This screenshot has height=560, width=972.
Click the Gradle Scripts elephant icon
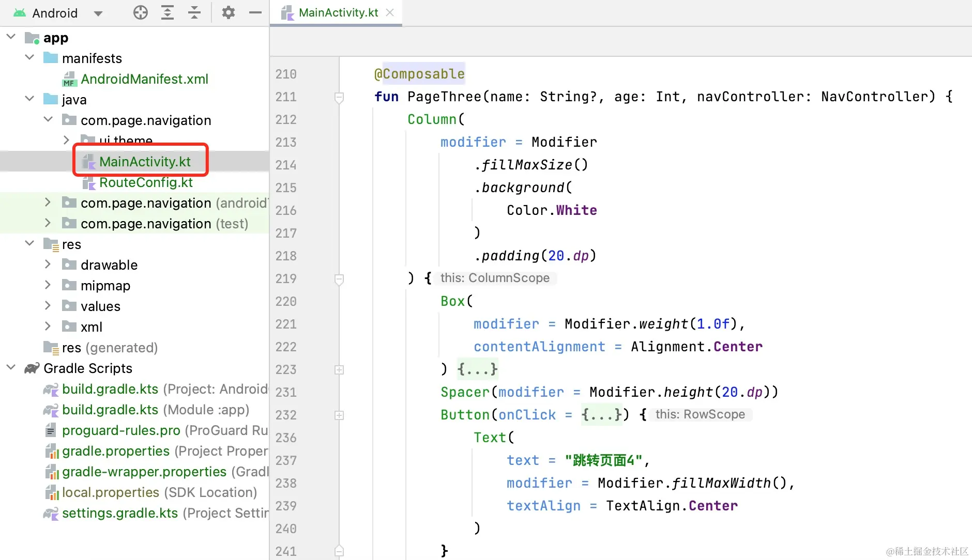[32, 368]
